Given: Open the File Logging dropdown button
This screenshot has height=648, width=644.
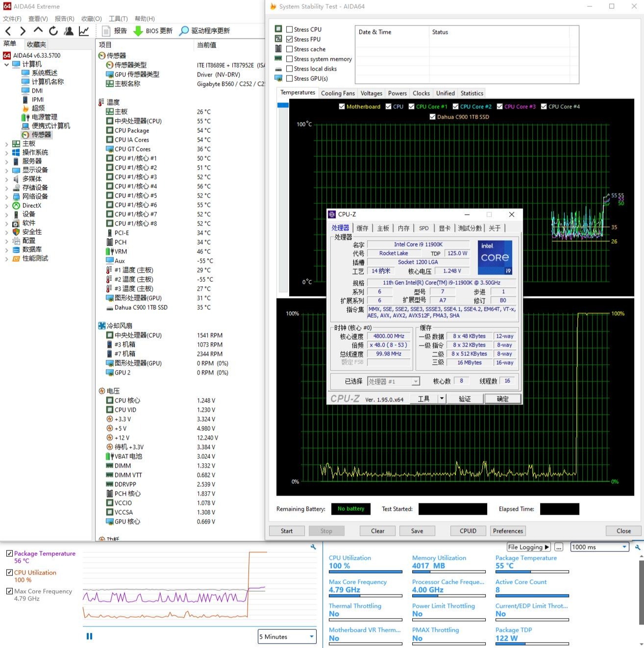Looking at the screenshot, I should [x=528, y=547].
